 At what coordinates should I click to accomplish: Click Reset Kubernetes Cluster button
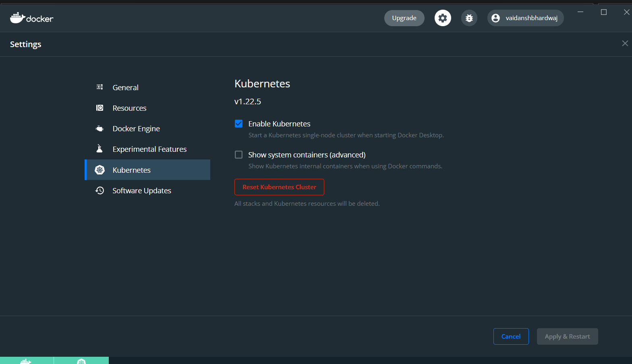click(279, 187)
